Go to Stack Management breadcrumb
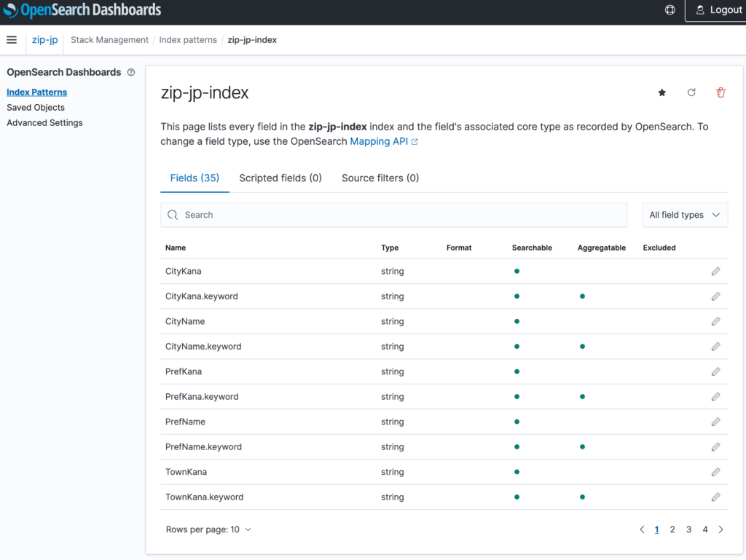The width and height of the screenshot is (746, 560). [x=109, y=40]
